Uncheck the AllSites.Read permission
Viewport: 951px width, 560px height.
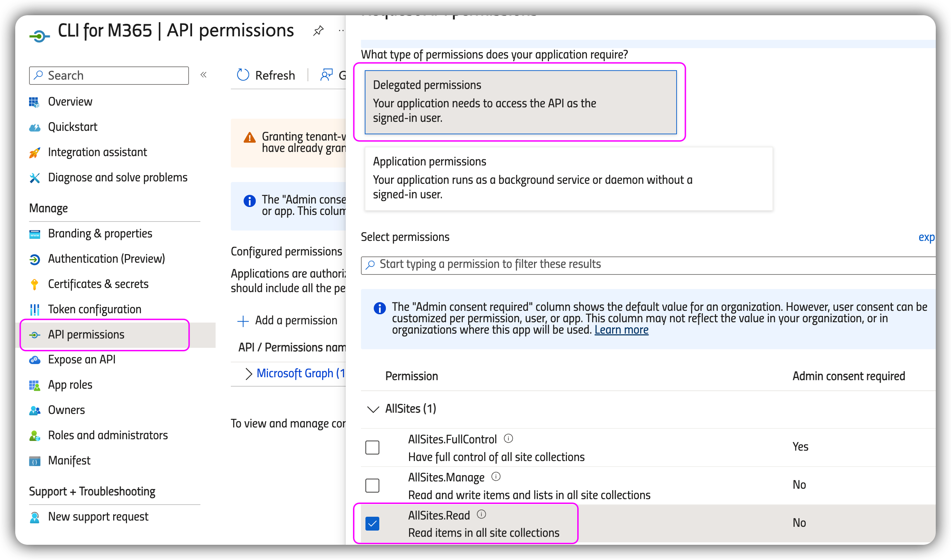(372, 523)
